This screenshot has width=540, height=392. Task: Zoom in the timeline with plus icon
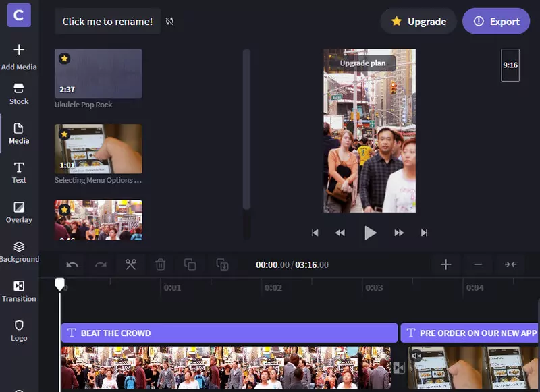click(446, 264)
